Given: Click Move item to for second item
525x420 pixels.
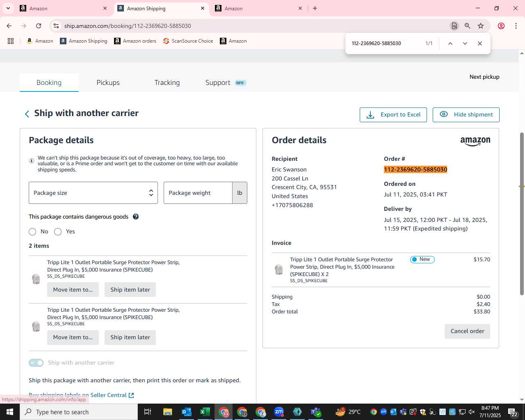Looking at the screenshot, I should [73, 337].
